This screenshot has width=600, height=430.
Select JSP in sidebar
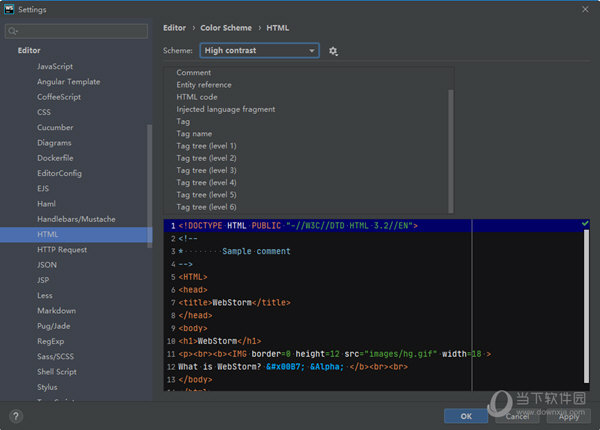point(43,280)
